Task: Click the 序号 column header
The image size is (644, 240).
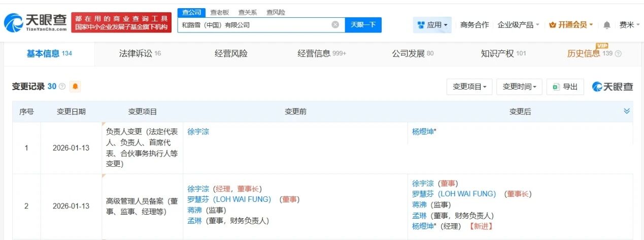Action: 26,111
